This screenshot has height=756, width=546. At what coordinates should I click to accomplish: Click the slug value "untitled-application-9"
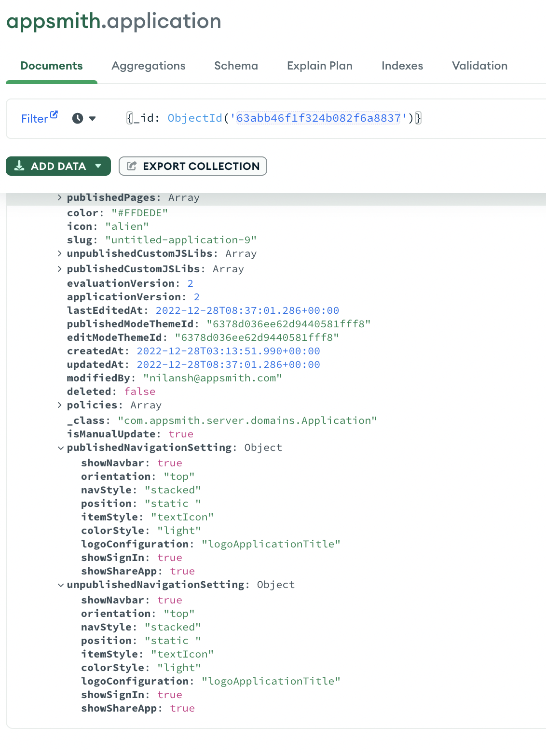pos(181,240)
